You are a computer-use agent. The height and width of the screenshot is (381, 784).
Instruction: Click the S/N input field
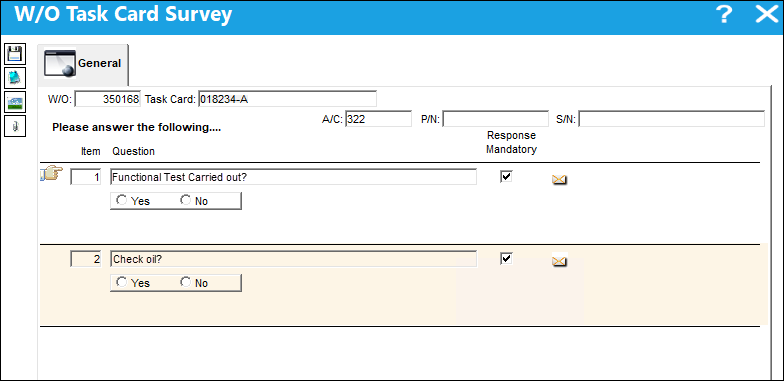tap(672, 120)
